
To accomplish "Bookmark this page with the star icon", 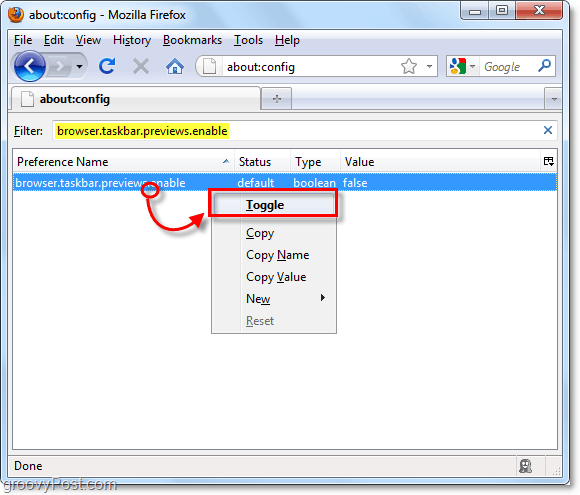I will [x=409, y=67].
